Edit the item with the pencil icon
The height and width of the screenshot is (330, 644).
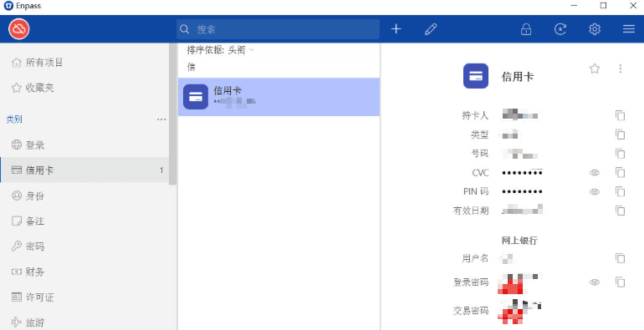coord(431,29)
